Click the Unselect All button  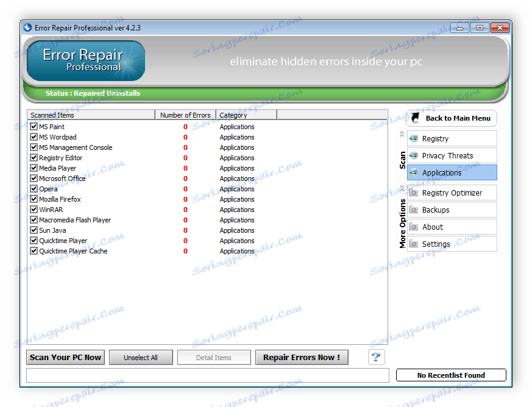[x=141, y=357]
